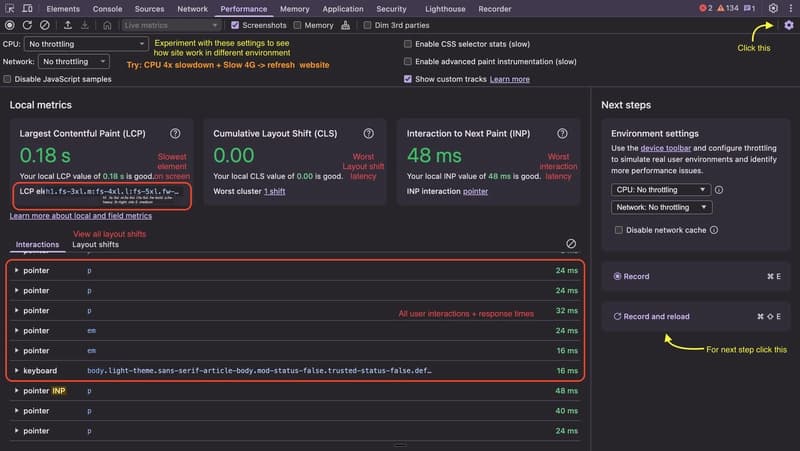Open the Memory panel tab

click(x=294, y=9)
